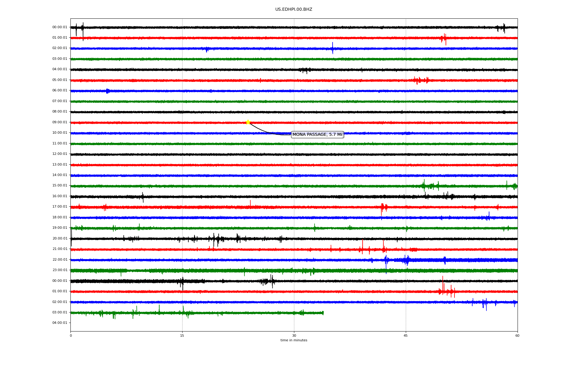Click the yellow star earthquake event marker
588x368 pixels.
click(x=248, y=122)
